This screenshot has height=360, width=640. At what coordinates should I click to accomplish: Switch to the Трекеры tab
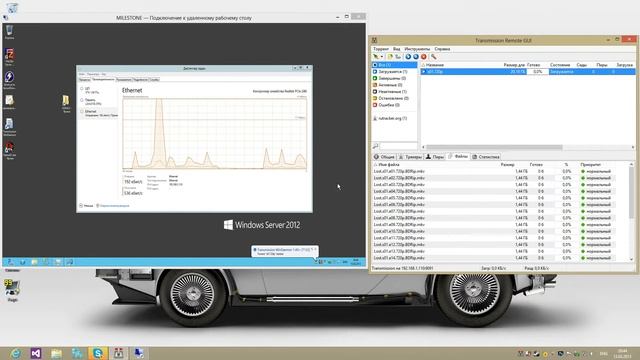coord(410,157)
